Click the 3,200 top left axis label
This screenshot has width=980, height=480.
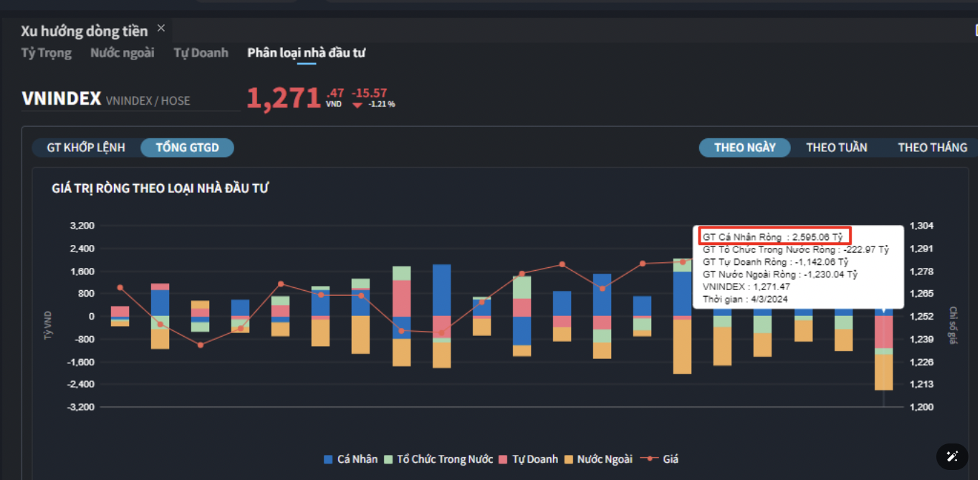point(82,226)
